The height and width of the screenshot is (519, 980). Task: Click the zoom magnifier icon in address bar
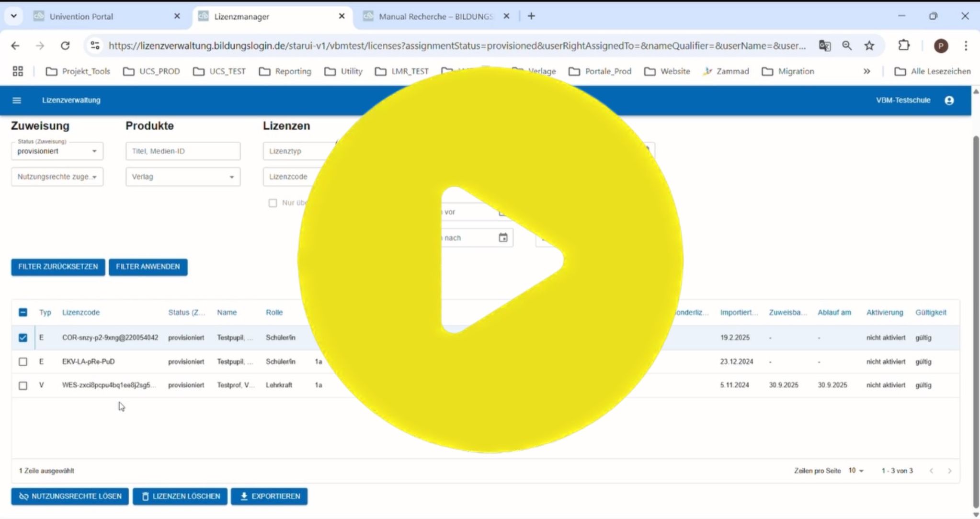pyautogui.click(x=847, y=45)
